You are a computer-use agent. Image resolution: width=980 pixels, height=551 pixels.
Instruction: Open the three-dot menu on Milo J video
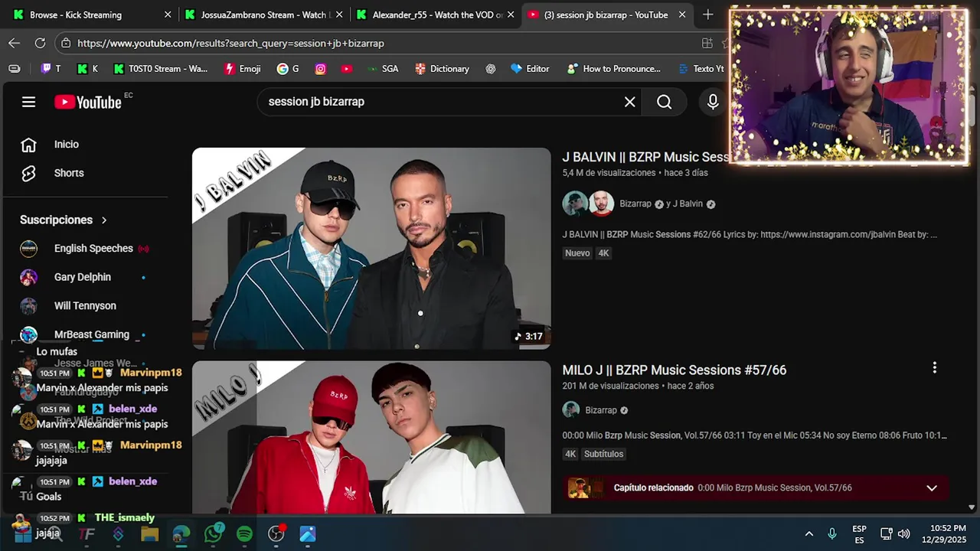934,368
